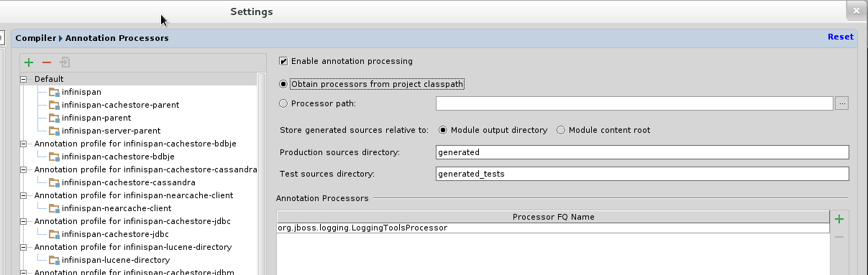Toggle Enable annotation processing checkbox
Viewport: 868px width, 275px height.
pyautogui.click(x=283, y=61)
